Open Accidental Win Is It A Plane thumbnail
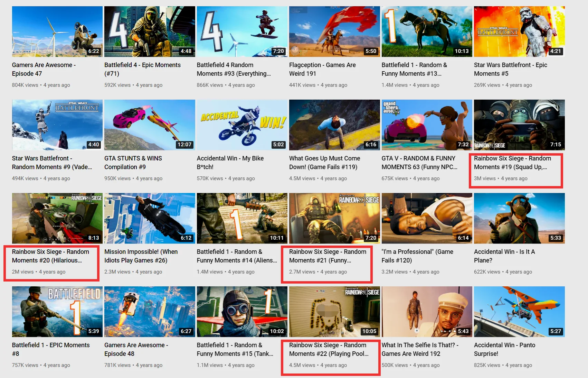Viewport: 588px width, 378px height. coord(519,218)
